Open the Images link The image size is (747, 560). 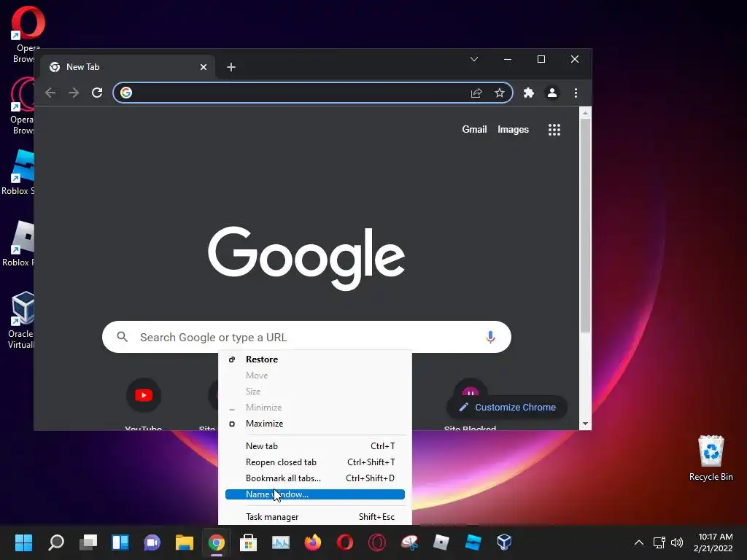point(513,130)
